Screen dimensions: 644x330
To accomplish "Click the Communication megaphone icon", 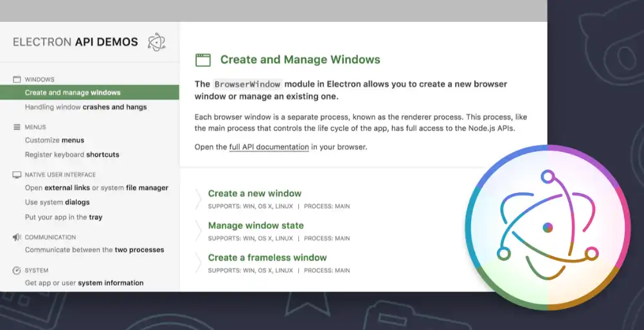I will pos(17,237).
